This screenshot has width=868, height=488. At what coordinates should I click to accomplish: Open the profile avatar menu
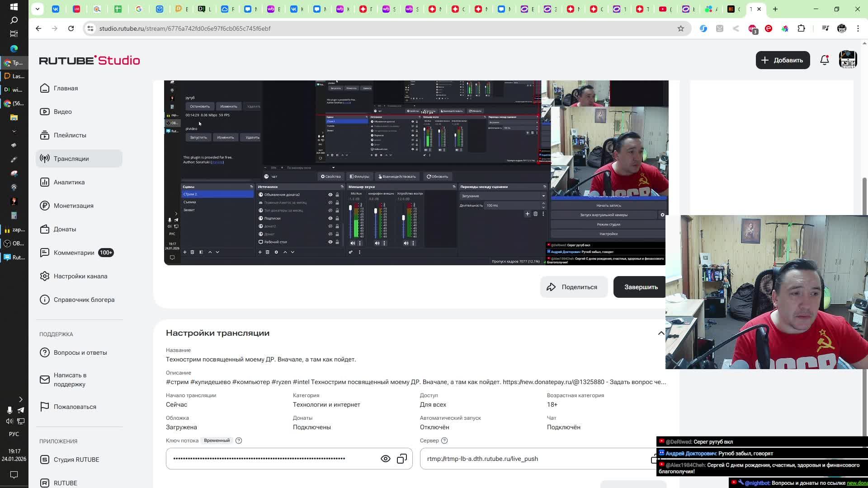pyautogui.click(x=848, y=60)
